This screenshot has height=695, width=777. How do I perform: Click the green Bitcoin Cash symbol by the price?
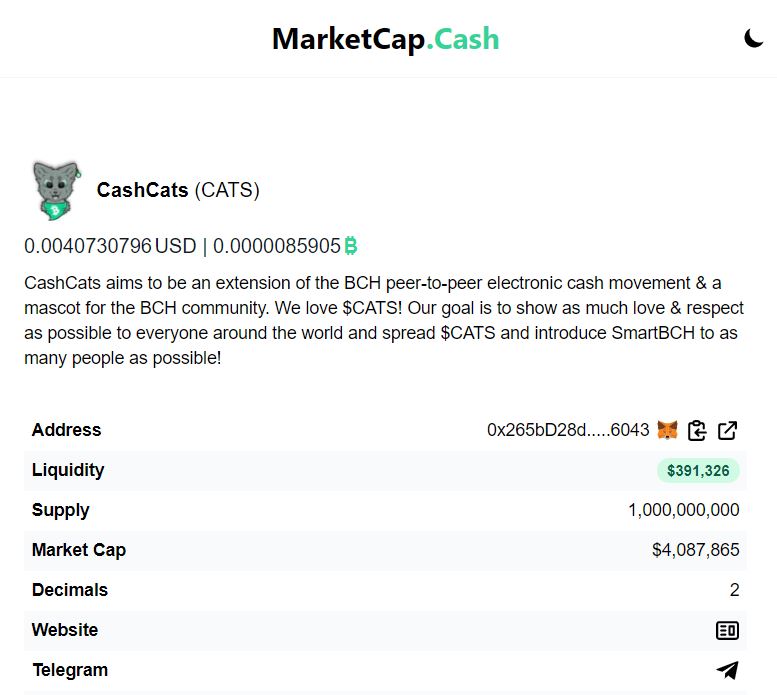pyautogui.click(x=351, y=246)
